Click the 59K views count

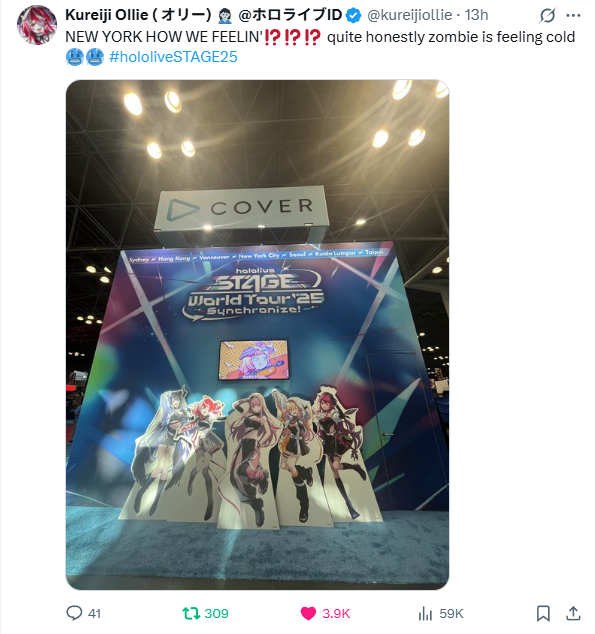[x=451, y=613]
